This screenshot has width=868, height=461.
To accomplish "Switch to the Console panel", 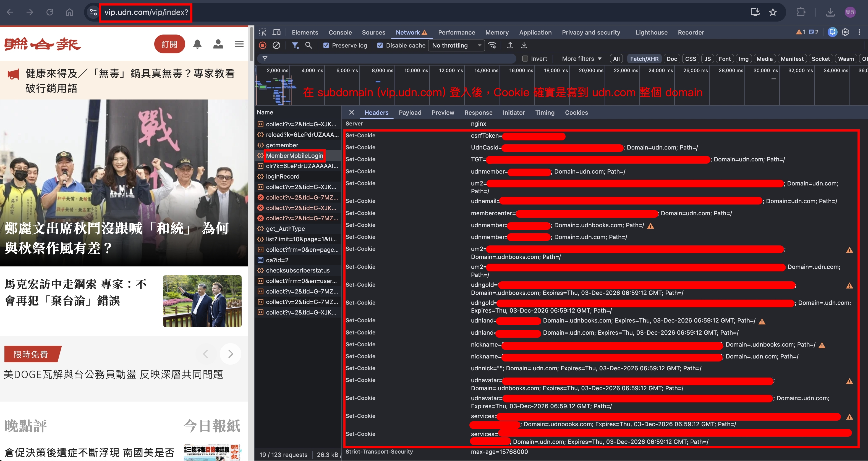I will (x=340, y=32).
